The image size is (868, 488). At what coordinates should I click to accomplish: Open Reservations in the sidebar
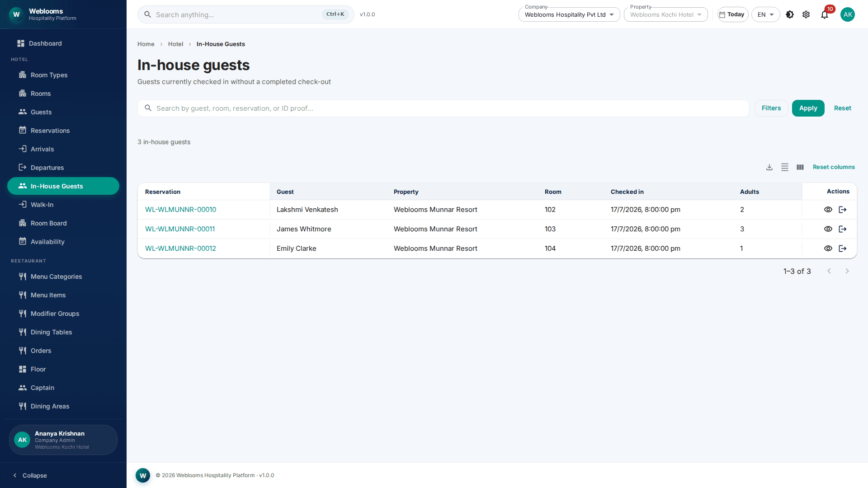(63, 131)
